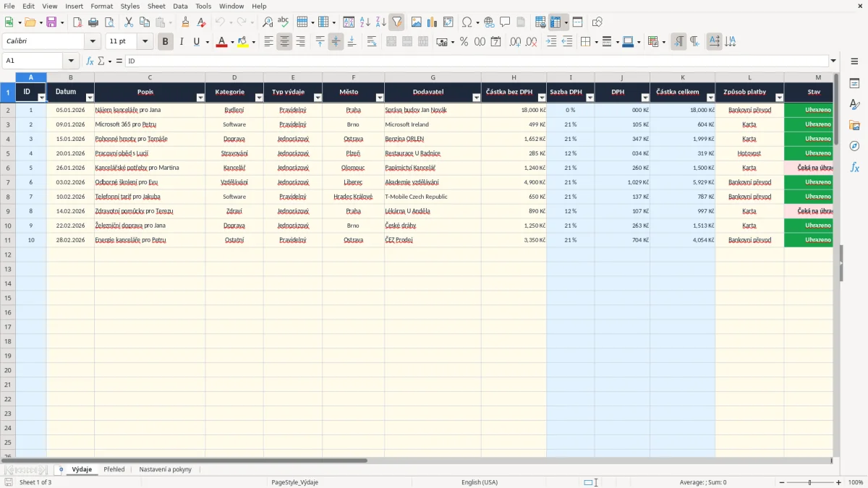The image size is (868, 488).
Task: Toggle the AutoFilter funnel button
Action: coord(396,22)
